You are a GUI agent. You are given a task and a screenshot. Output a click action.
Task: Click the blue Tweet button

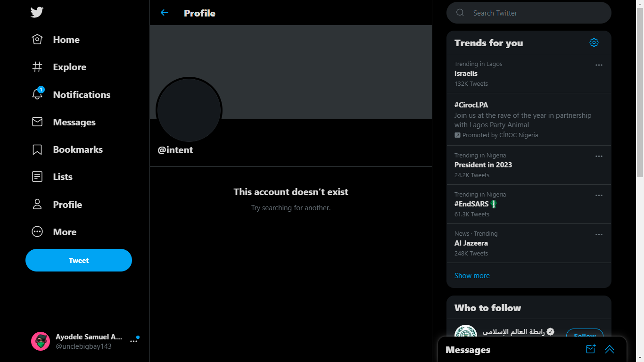point(79,260)
